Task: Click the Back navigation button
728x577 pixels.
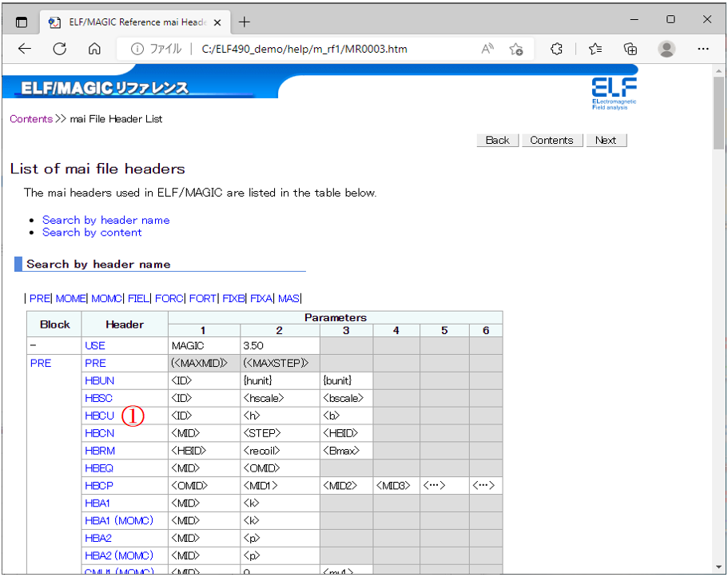Action: 497,140
